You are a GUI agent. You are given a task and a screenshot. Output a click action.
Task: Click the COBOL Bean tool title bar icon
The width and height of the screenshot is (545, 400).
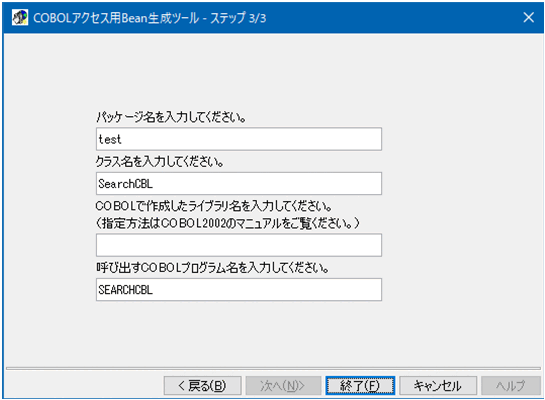point(20,18)
